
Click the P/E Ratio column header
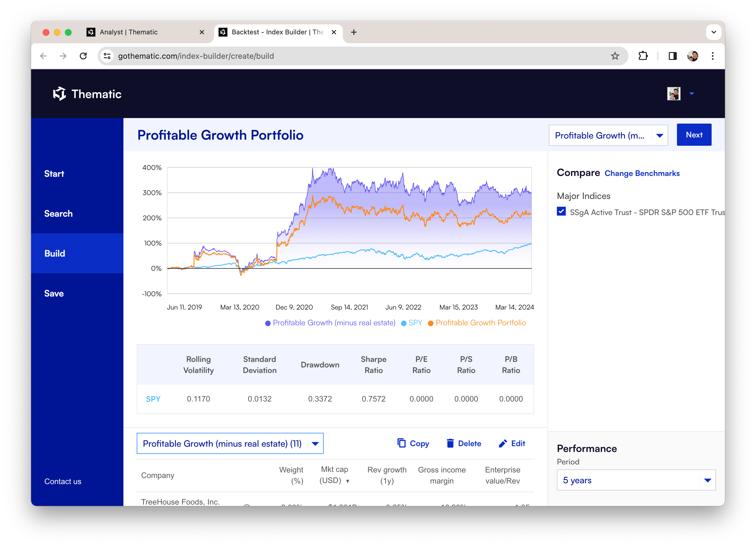(421, 365)
